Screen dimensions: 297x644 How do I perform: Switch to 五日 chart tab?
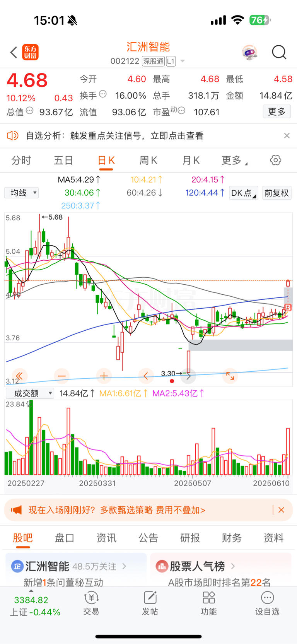pos(63,160)
